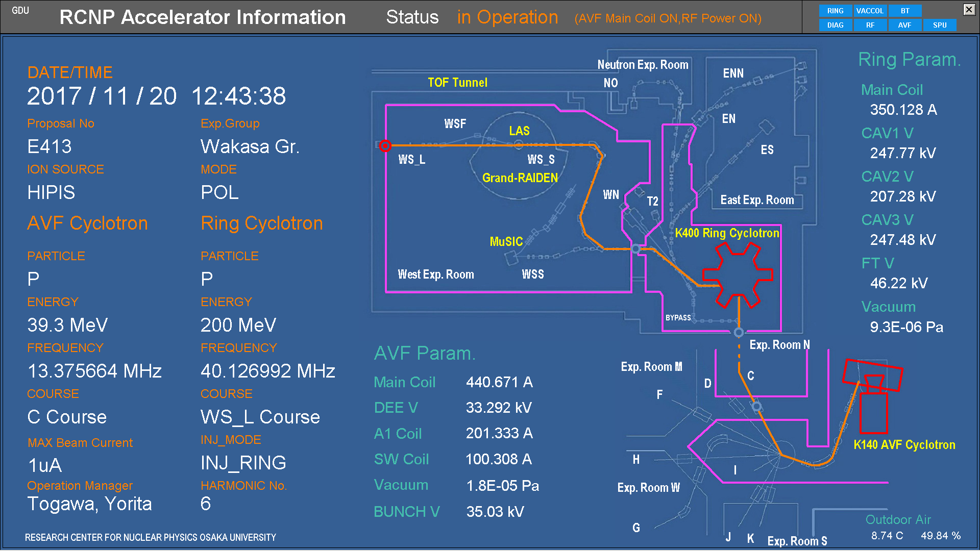The image size is (980, 551).
Task: Click the Grand-RAIDEN spectrometer label
Action: pos(520,178)
